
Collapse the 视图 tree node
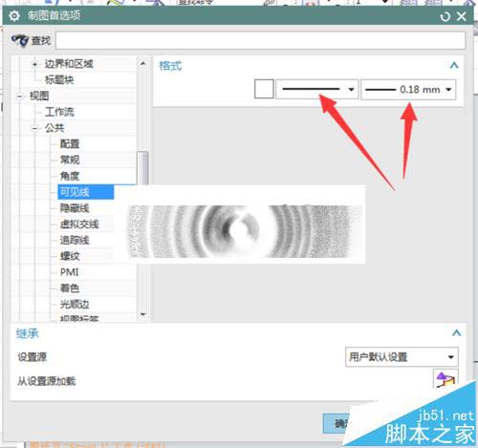tap(20, 96)
